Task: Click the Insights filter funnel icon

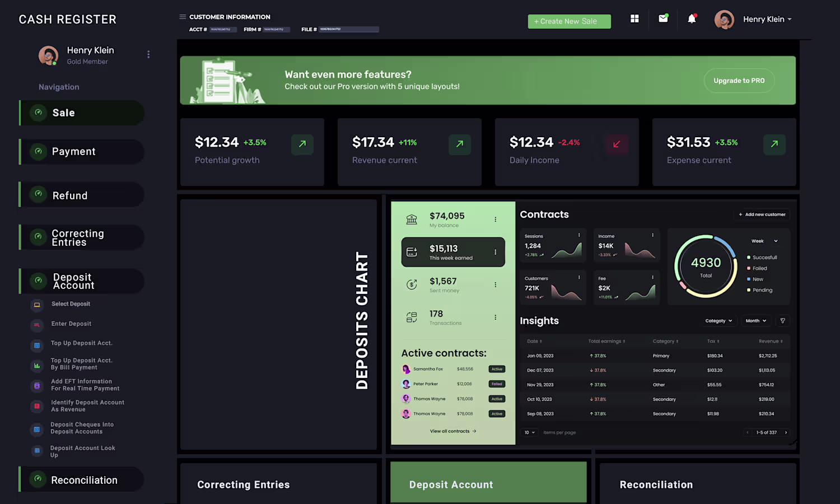Action: (783, 321)
